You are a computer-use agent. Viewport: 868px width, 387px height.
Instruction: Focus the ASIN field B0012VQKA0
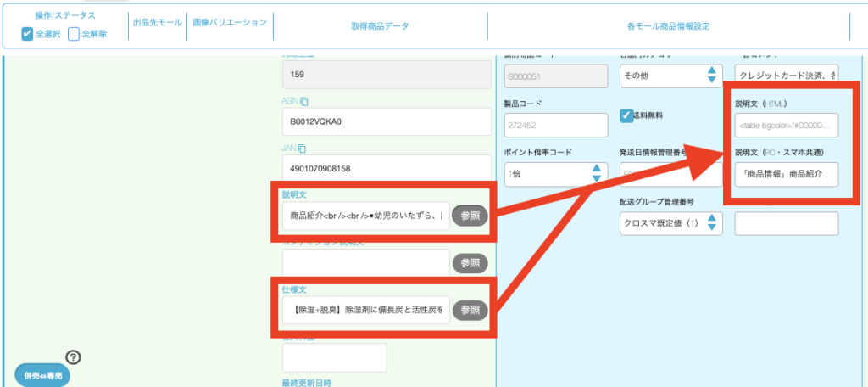(387, 121)
